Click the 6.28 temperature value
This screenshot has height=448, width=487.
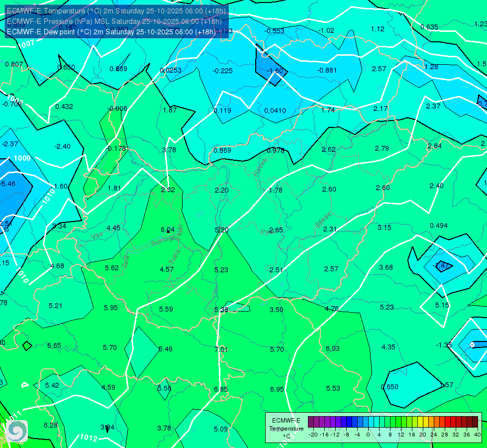[51, 425]
